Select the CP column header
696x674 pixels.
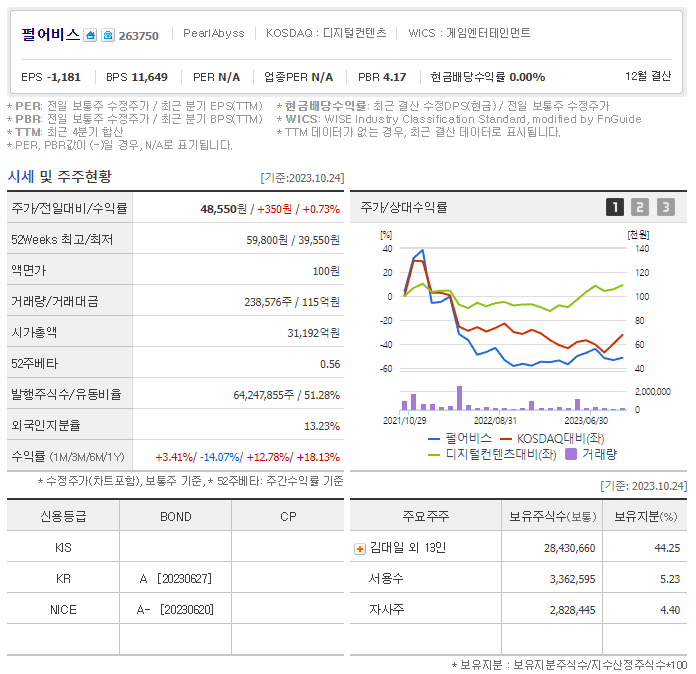coord(288,517)
